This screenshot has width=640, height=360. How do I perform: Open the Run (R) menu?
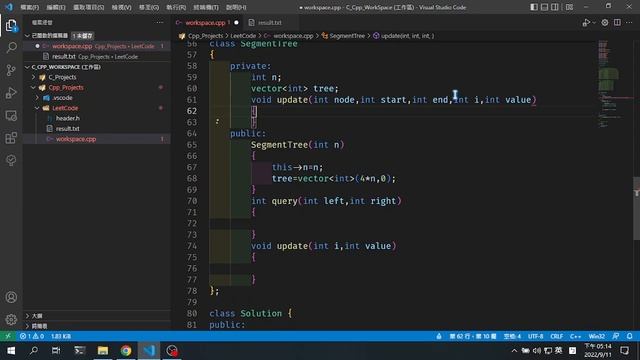coord(176,7)
